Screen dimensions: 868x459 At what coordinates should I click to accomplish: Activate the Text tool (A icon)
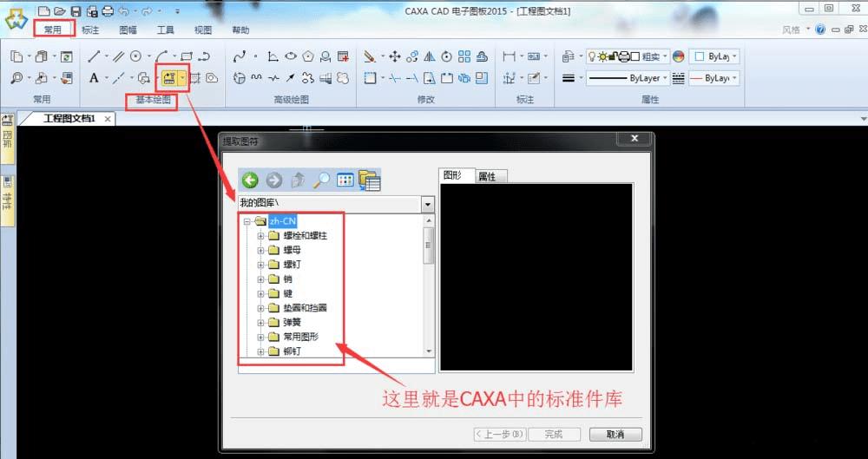(94, 78)
